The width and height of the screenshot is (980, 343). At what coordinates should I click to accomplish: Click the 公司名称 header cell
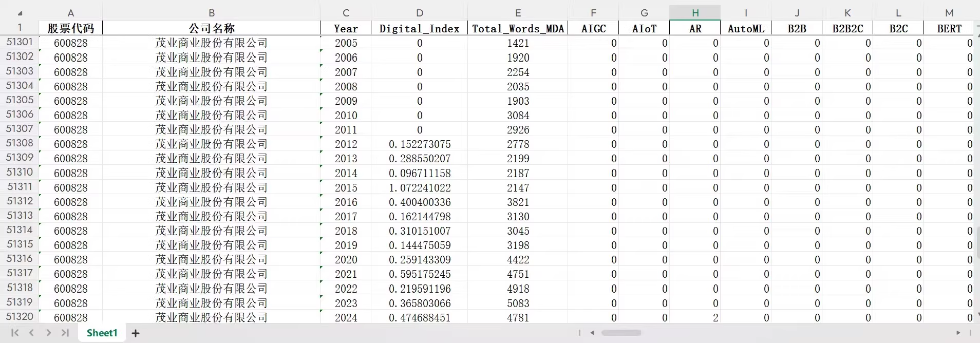tap(211, 29)
